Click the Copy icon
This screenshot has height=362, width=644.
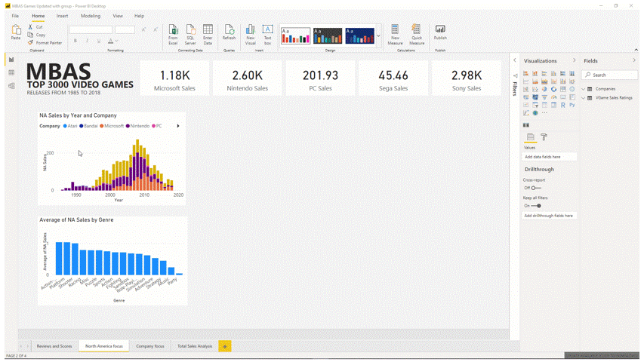click(30, 35)
